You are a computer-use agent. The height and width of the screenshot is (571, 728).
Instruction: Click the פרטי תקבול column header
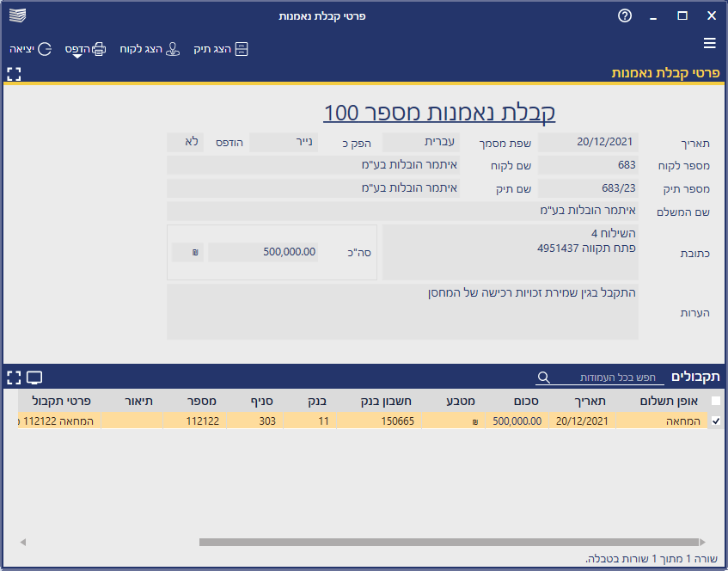(x=60, y=401)
